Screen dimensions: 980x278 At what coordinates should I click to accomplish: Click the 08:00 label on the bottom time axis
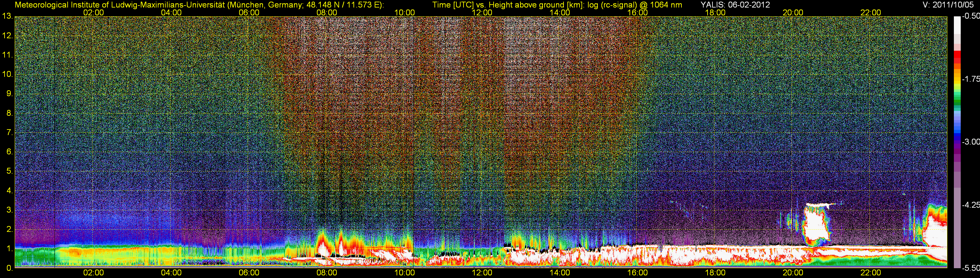[x=327, y=273]
